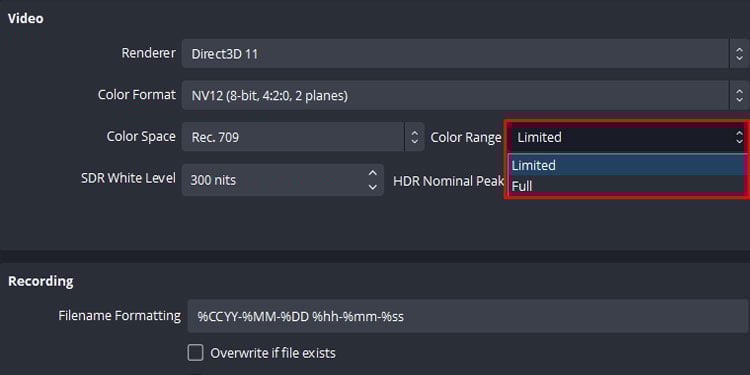750x375 pixels.
Task: Decrease SDR White Level with down arrow
Action: click(x=373, y=187)
